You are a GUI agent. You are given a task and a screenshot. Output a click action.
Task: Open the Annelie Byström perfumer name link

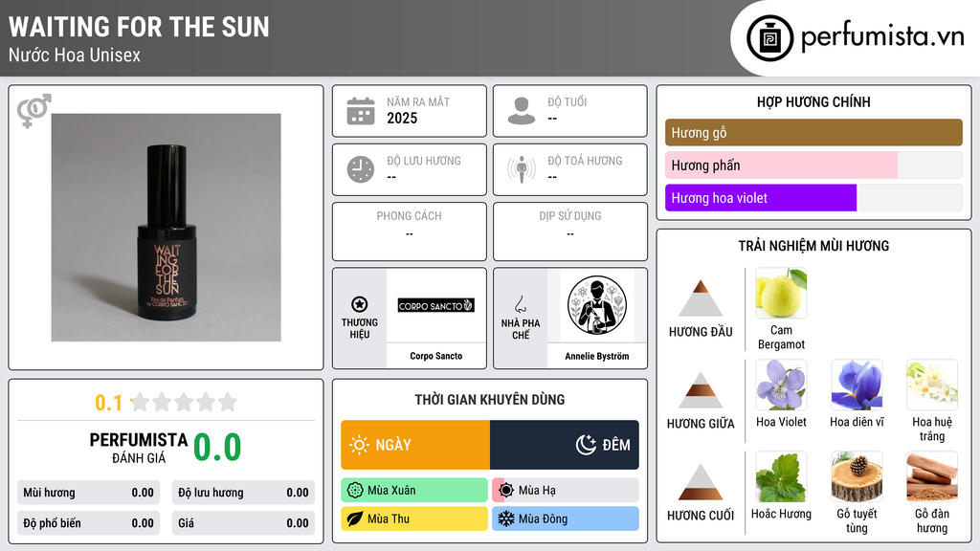(x=597, y=356)
